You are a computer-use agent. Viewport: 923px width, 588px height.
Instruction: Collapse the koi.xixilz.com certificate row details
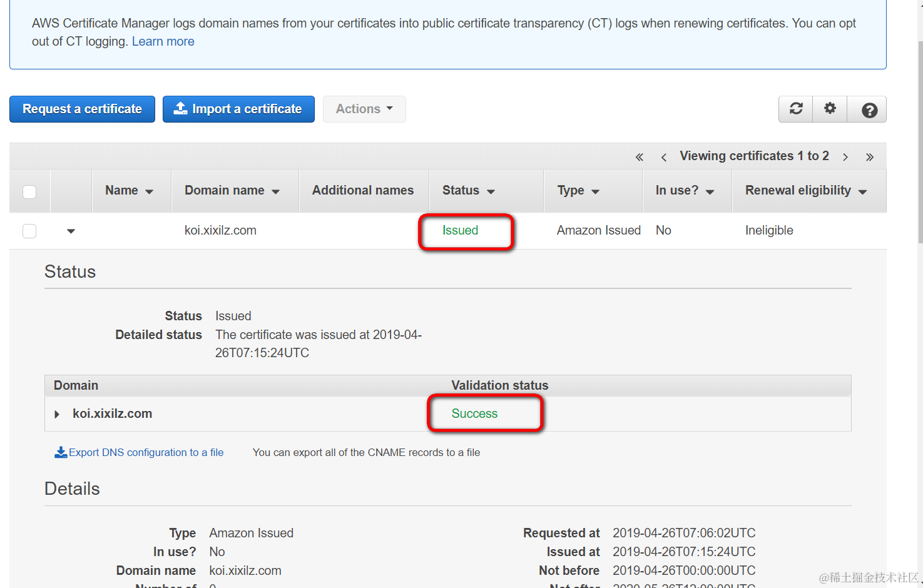71,231
